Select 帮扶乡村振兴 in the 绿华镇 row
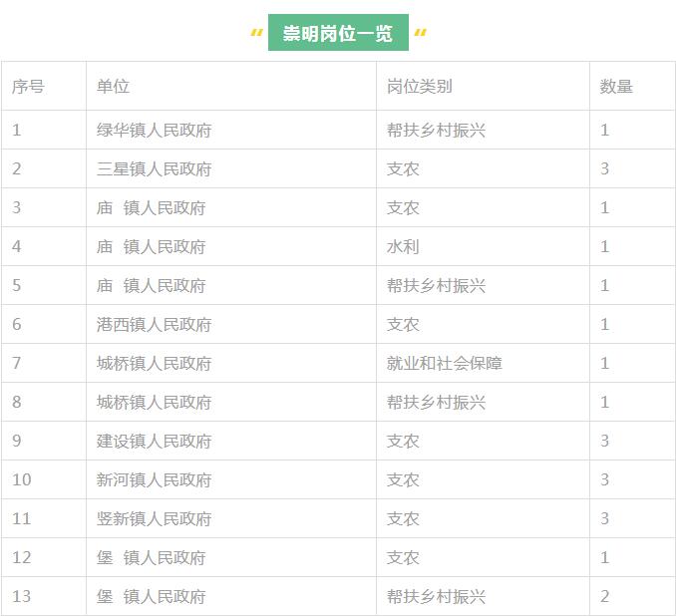Viewport: 676px width, 616px height. click(436, 131)
